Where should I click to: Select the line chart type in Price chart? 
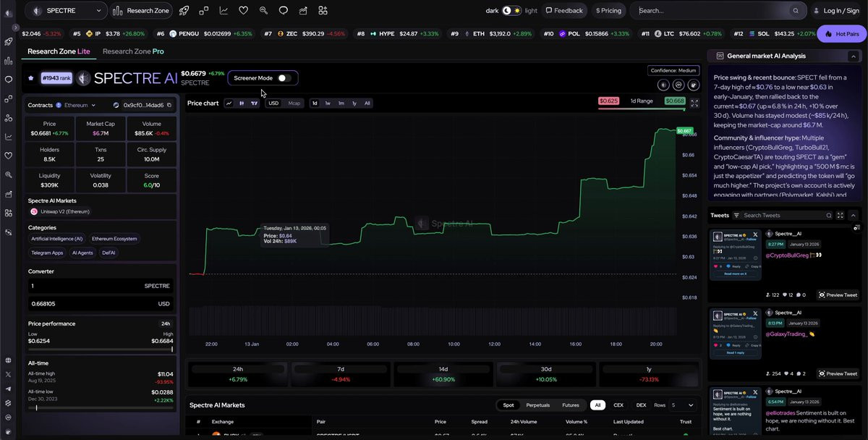coord(229,103)
